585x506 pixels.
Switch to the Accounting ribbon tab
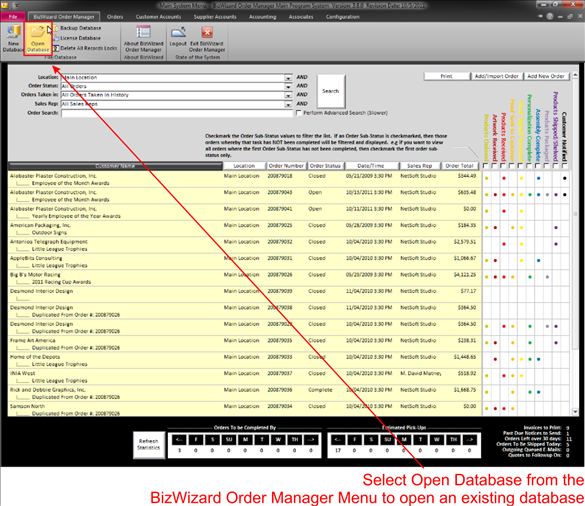[x=263, y=17]
